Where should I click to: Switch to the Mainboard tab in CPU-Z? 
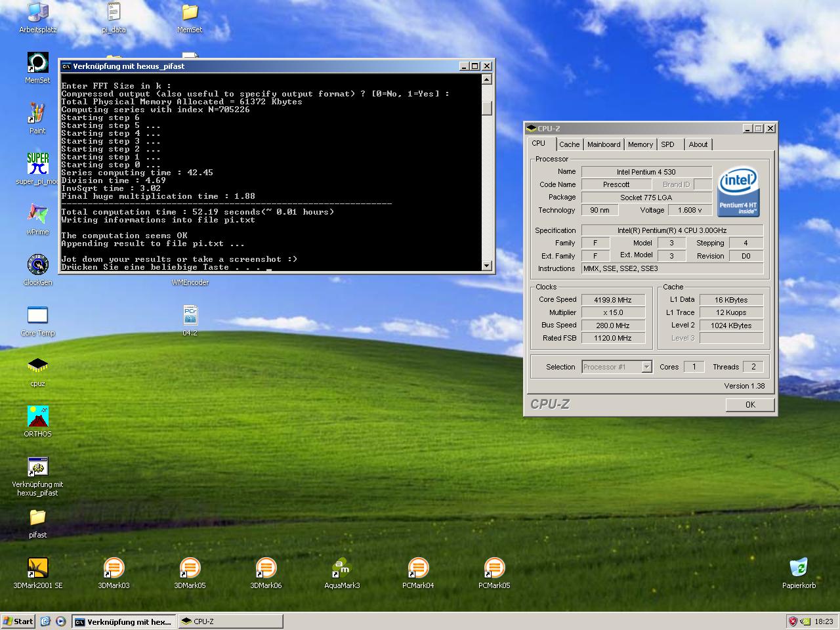click(x=604, y=144)
